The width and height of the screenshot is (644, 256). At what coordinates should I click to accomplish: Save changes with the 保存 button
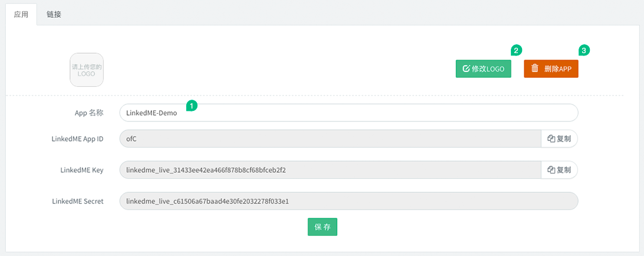pyautogui.click(x=322, y=227)
